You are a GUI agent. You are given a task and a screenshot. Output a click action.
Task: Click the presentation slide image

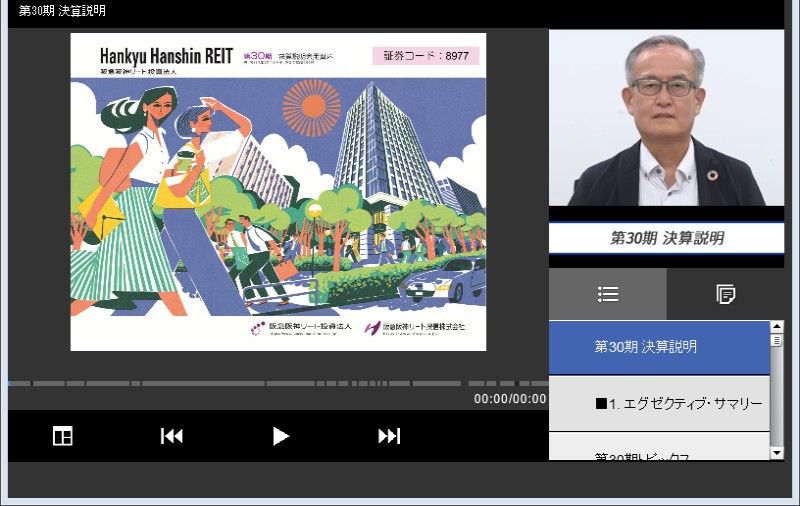click(278, 192)
